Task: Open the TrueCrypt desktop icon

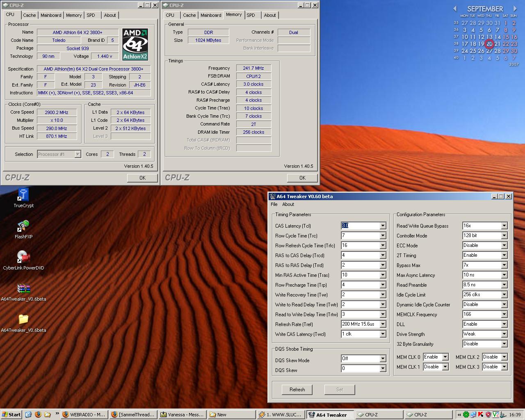Action: [23, 195]
